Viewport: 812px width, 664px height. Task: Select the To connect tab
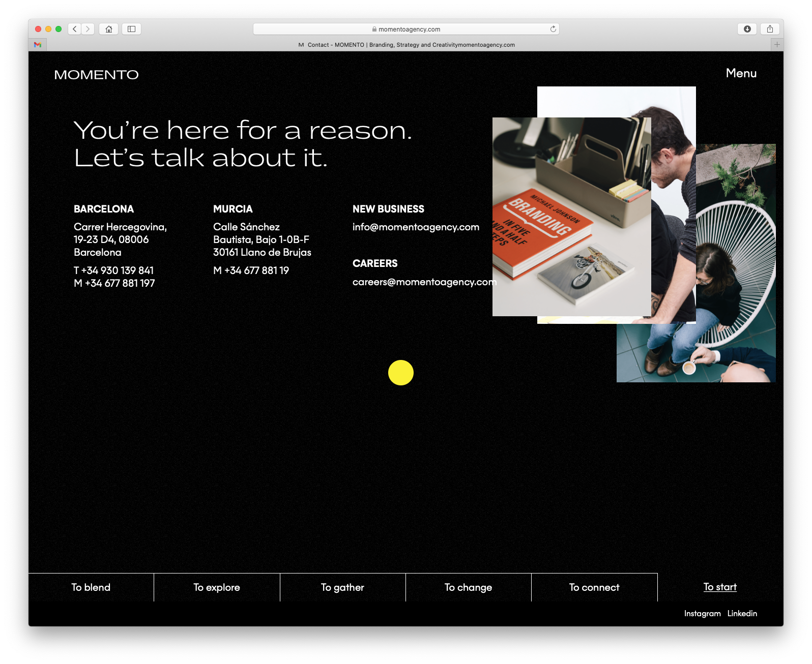click(x=594, y=587)
